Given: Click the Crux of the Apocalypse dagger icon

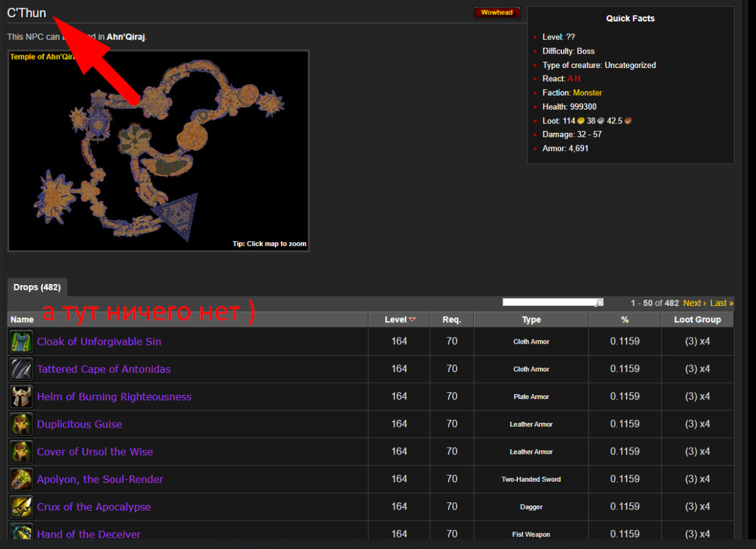Looking at the screenshot, I should point(21,507).
